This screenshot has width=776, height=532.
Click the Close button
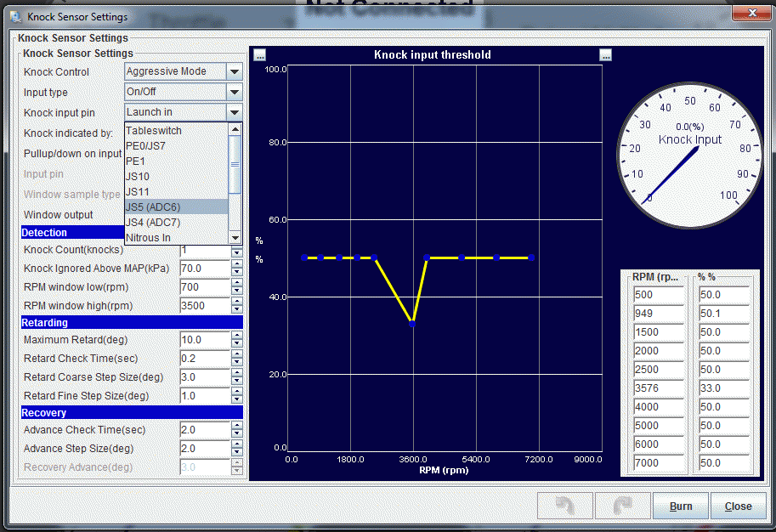(x=738, y=506)
